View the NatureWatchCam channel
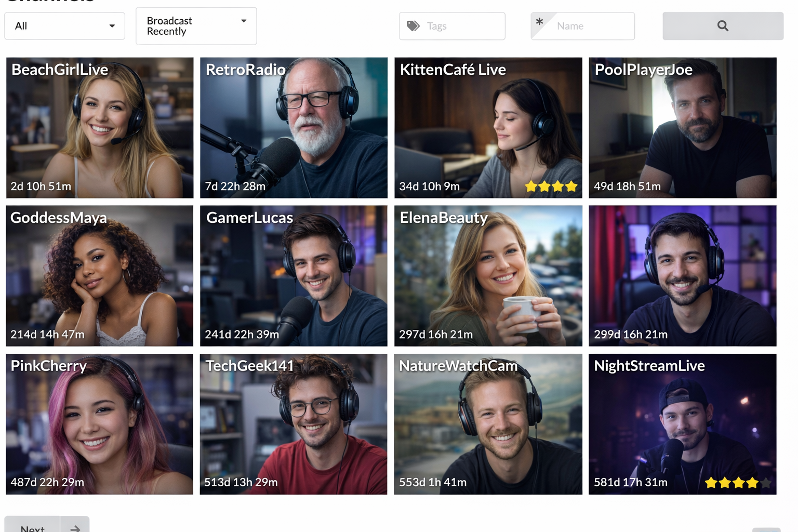This screenshot has height=532, width=798. click(x=488, y=424)
